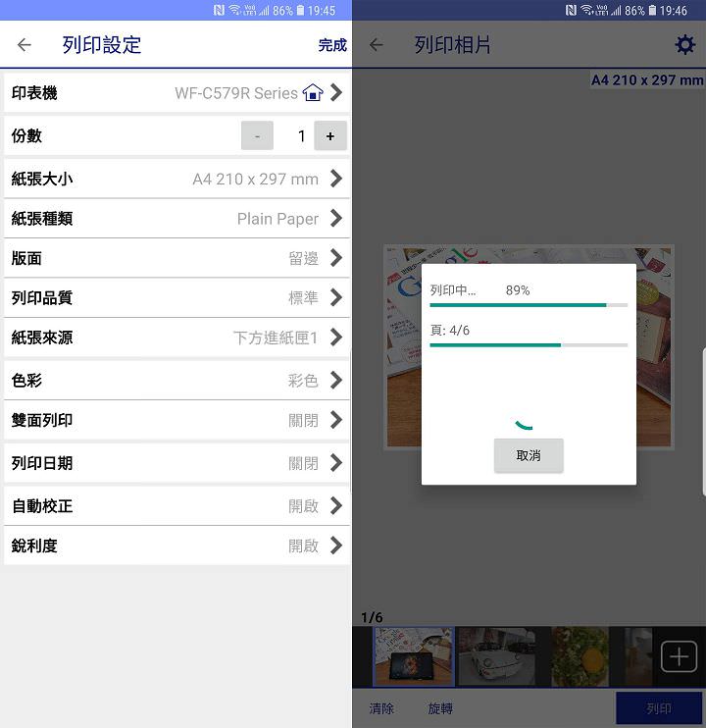Screen dimensions: 706x728
Task: Tap the NFC status icon in 列印設定 status bar
Action: (x=219, y=10)
